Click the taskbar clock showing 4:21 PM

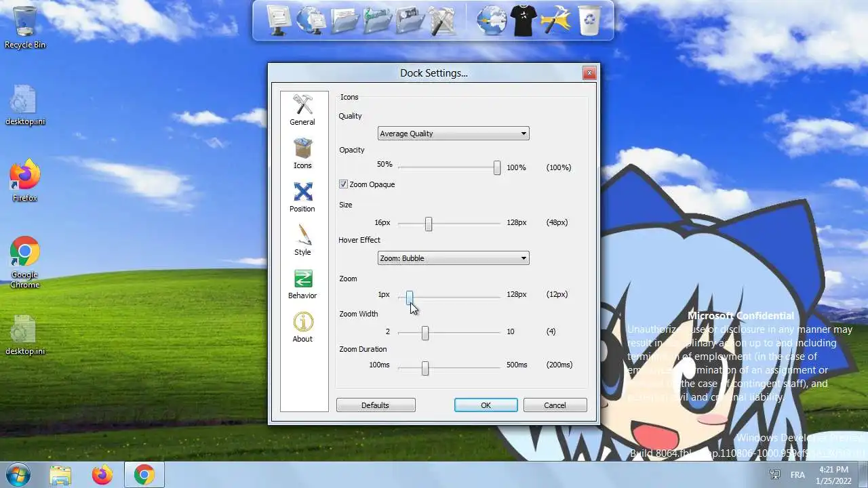coord(833,474)
